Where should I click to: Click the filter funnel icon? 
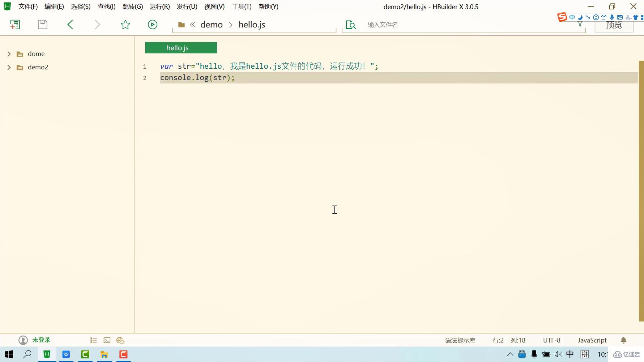(580, 24)
